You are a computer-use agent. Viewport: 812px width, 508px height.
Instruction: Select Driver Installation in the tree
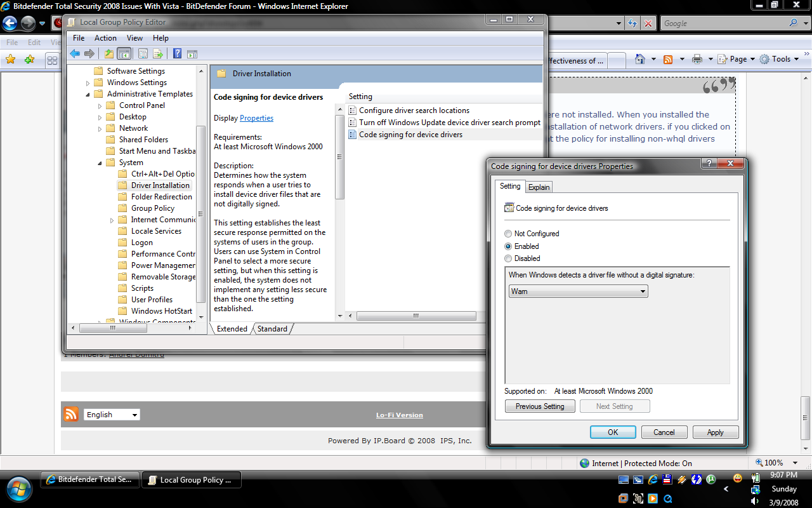(x=160, y=185)
